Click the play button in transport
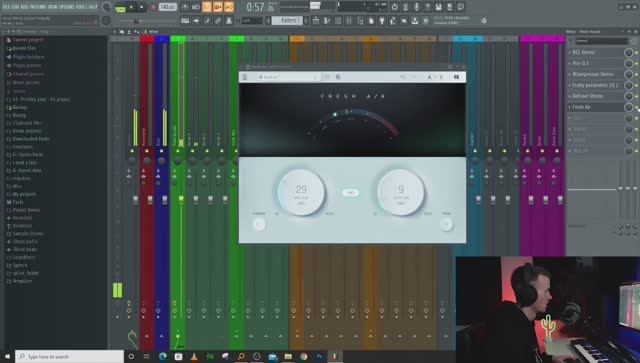The height and width of the screenshot is (363, 640). pos(131,7)
